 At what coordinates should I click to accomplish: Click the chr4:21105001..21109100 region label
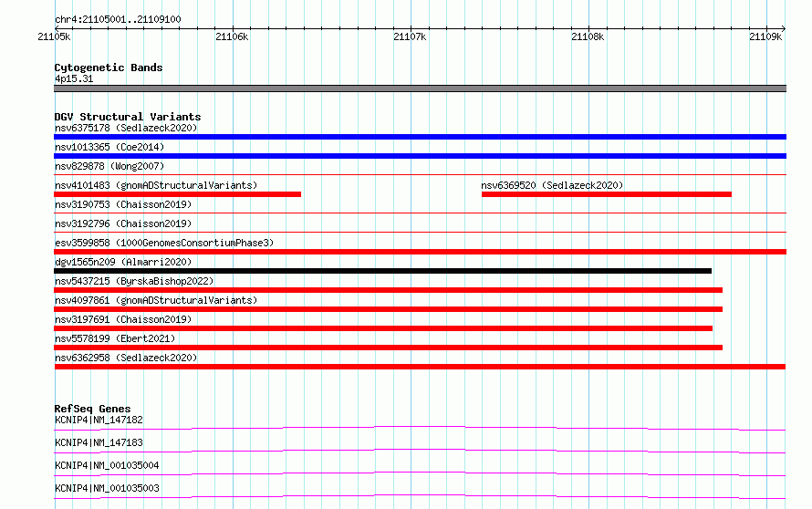tap(118, 19)
